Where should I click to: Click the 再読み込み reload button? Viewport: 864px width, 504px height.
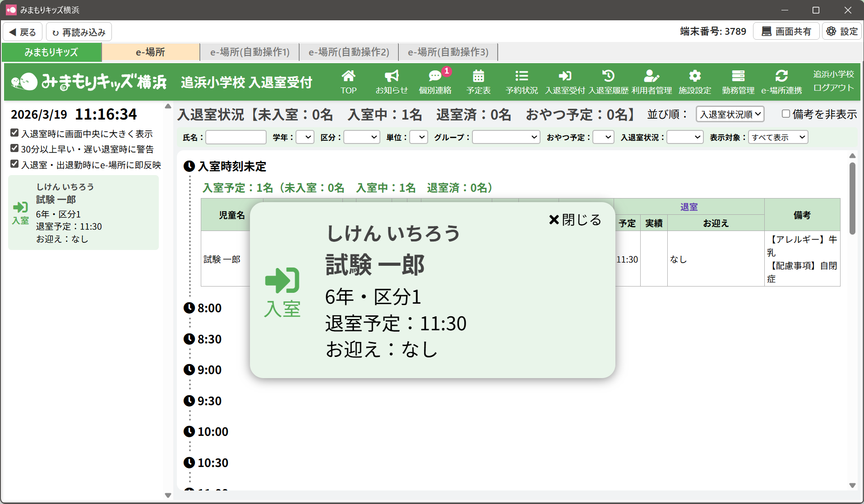[79, 32]
